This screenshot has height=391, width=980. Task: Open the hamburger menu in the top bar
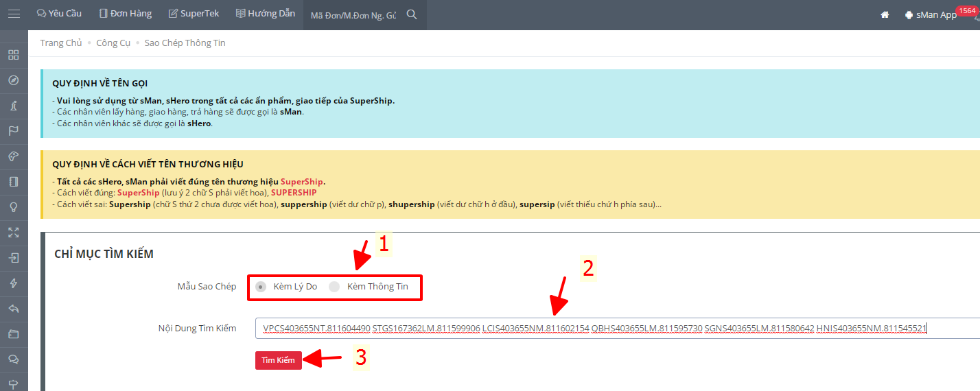click(14, 14)
